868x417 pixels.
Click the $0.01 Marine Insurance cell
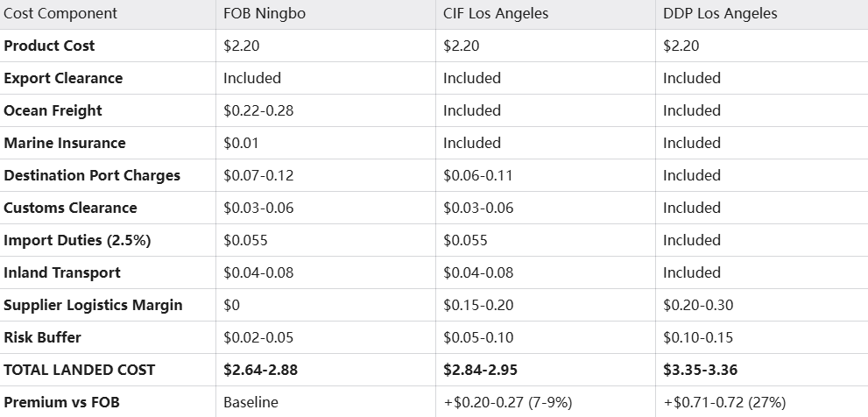[241, 143]
